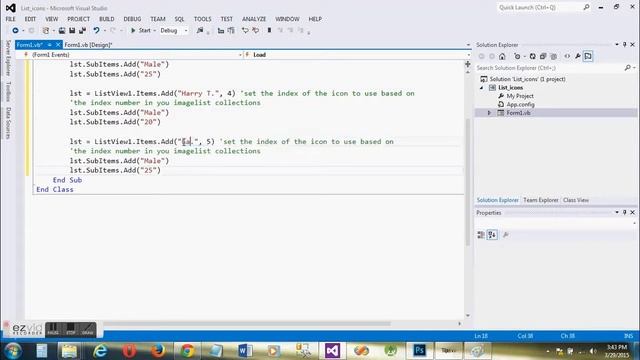The image size is (640, 360).
Task: Select the Solution 'List_icons' node
Action: click(523, 79)
